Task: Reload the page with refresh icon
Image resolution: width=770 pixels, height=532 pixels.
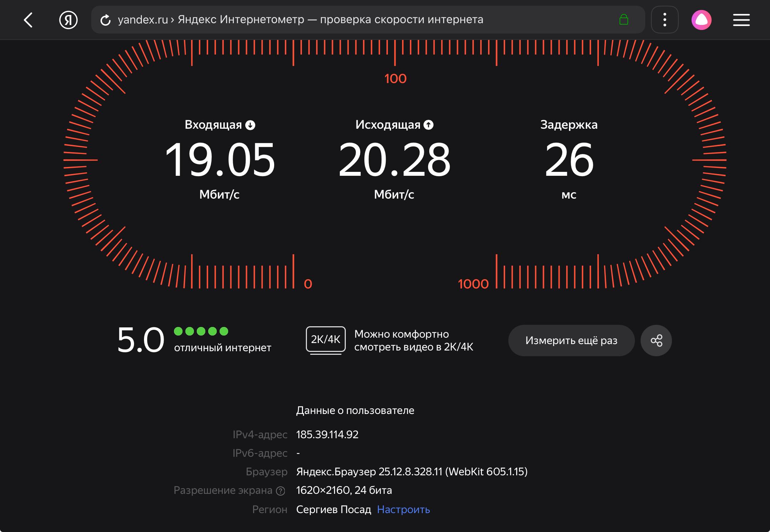Action: tap(105, 20)
